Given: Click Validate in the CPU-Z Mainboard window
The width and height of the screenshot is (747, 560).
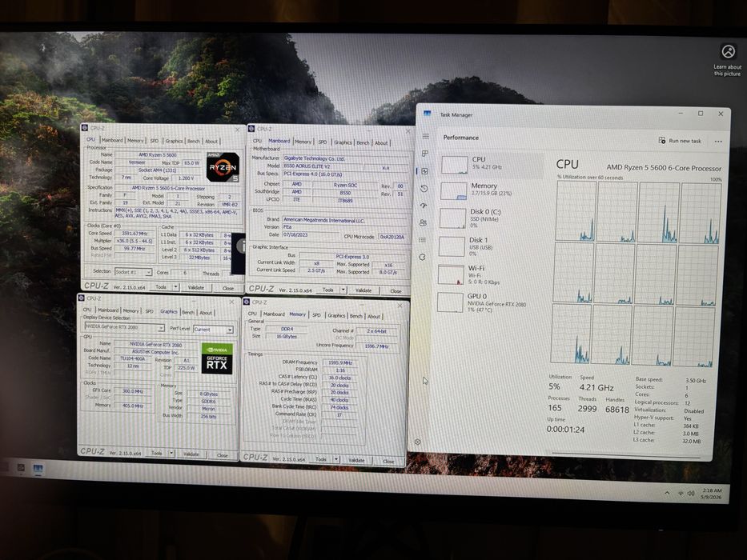Looking at the screenshot, I should coord(363,290).
